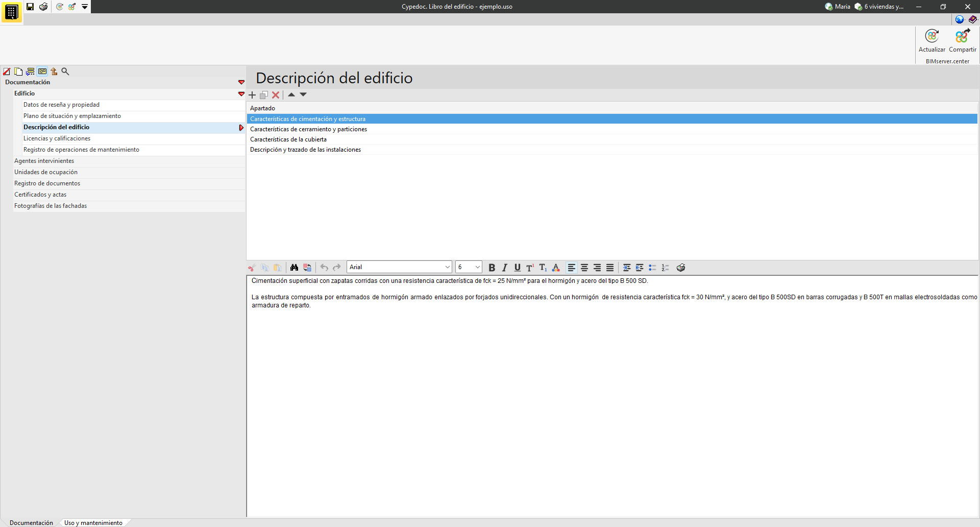The width and height of the screenshot is (980, 527).
Task: Redo the last edit in the editor
Action: [x=337, y=268]
